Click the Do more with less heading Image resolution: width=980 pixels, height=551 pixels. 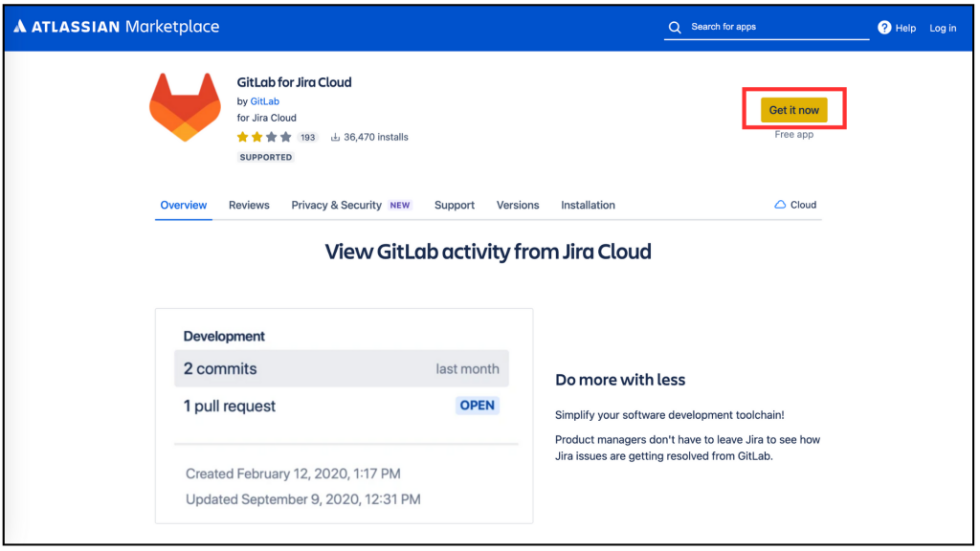tap(620, 380)
